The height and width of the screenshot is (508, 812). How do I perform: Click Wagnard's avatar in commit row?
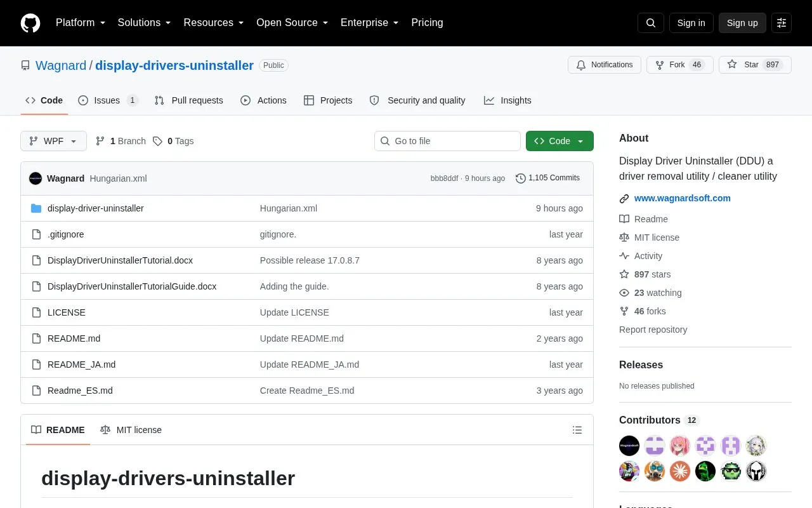(x=36, y=178)
